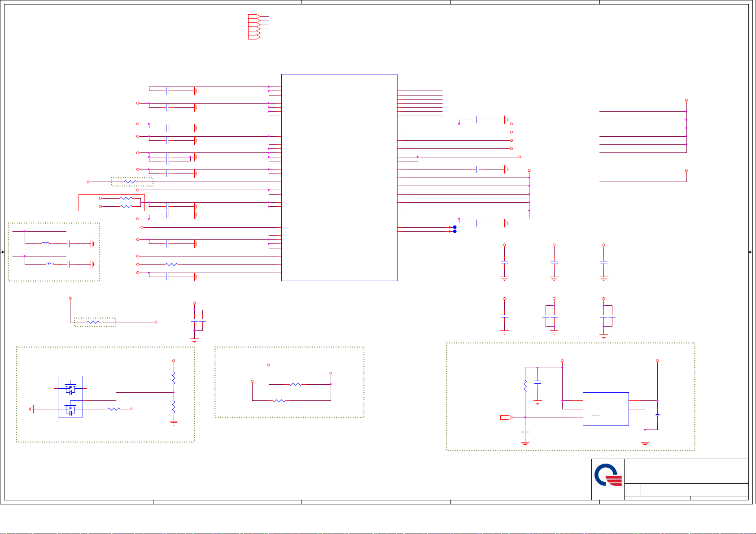The image size is (756, 534).
Task: Select the large central IC rectangle
Action: click(339, 178)
